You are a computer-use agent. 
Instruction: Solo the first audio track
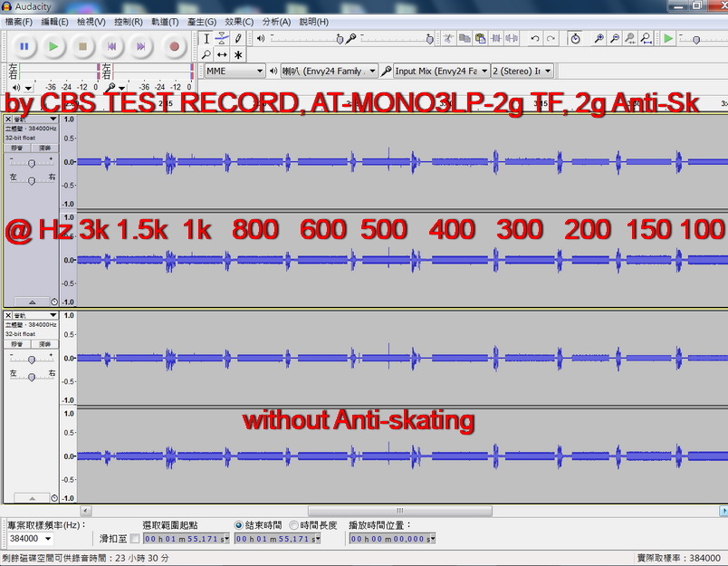44,148
